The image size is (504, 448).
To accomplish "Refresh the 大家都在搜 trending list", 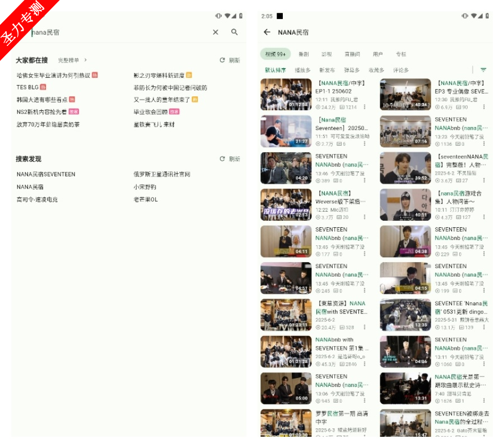I will pos(230,60).
